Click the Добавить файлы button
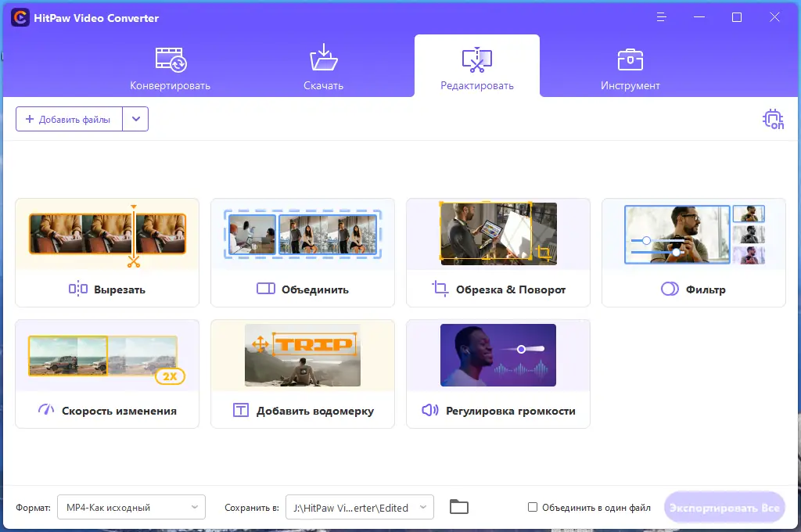This screenshot has height=532, width=801. point(68,119)
